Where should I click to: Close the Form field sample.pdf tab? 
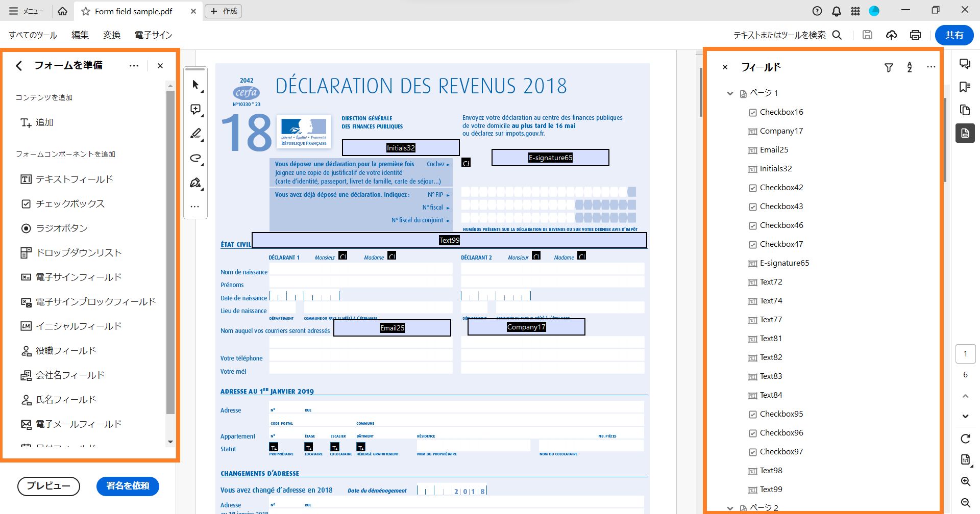193,11
